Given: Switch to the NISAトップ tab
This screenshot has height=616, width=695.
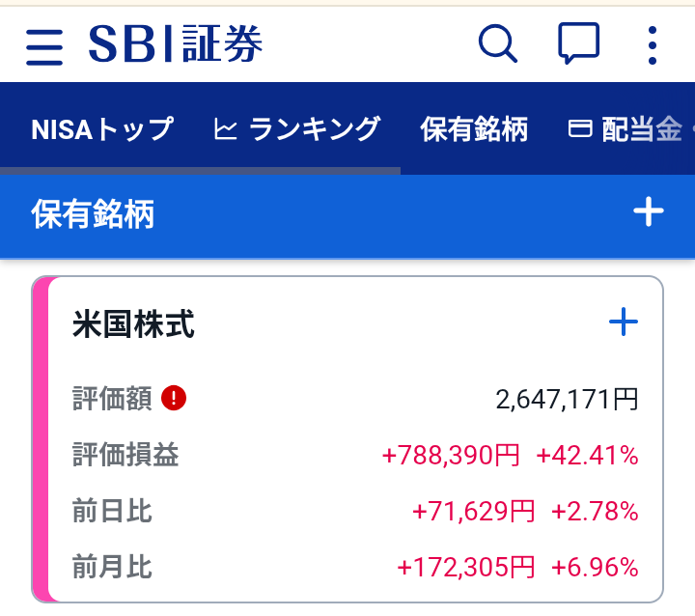Looking at the screenshot, I should click(102, 129).
